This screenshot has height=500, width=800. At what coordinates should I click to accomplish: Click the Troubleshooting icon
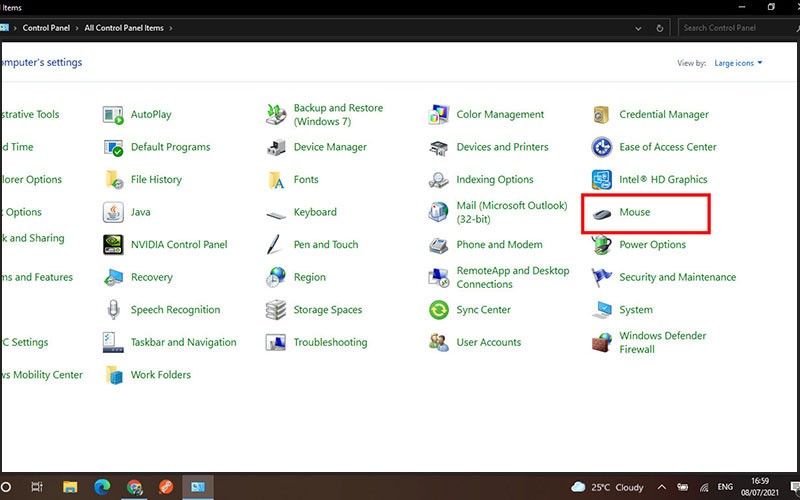[276, 342]
